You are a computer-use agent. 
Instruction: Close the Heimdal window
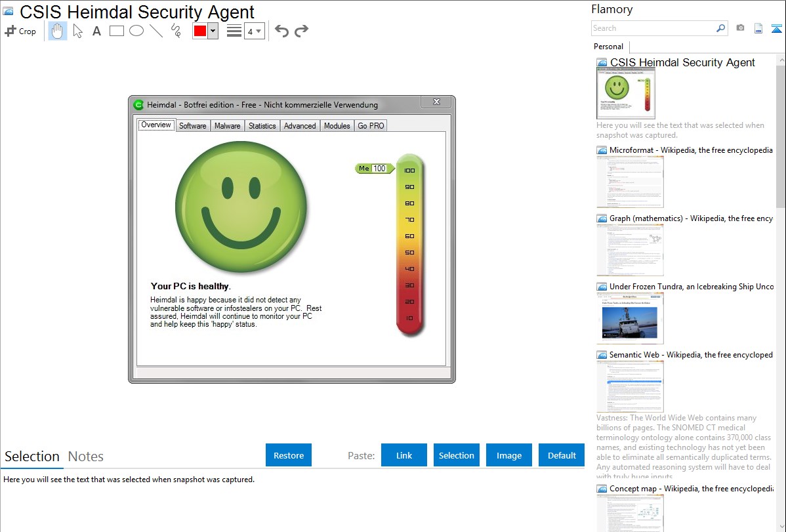point(436,102)
